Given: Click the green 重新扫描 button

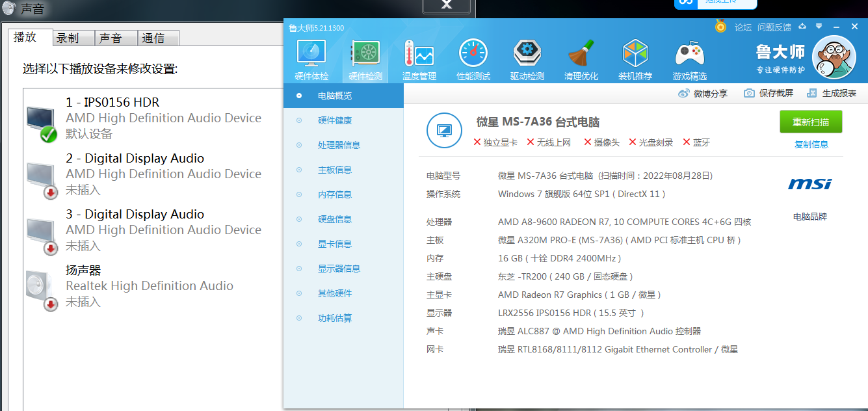Looking at the screenshot, I should (811, 122).
